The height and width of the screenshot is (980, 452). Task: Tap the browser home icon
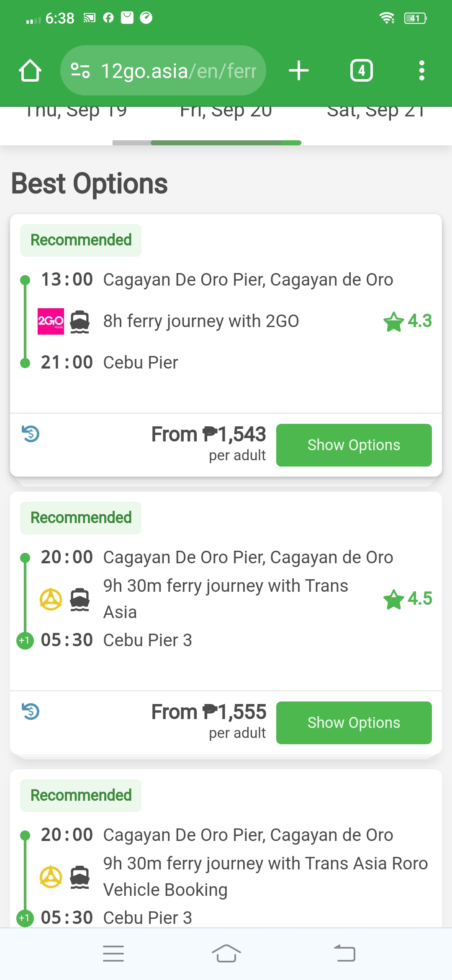point(30,70)
